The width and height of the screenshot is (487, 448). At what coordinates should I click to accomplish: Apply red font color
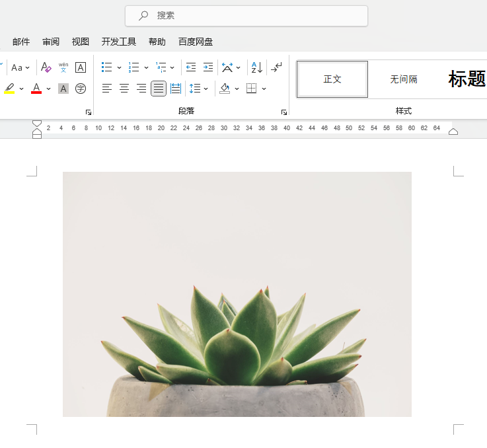click(36, 89)
